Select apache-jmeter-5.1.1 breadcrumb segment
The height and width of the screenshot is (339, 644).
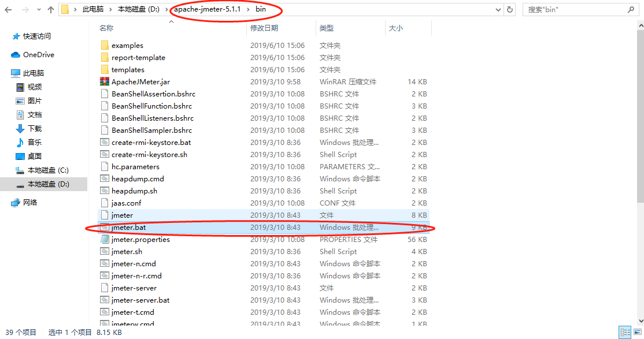tap(208, 9)
